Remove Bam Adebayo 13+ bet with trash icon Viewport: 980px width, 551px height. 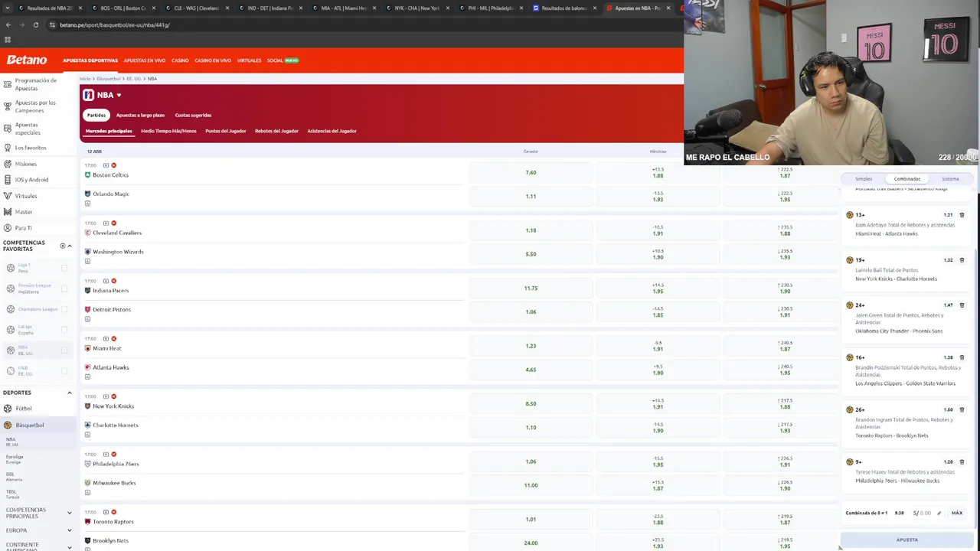[x=962, y=215]
